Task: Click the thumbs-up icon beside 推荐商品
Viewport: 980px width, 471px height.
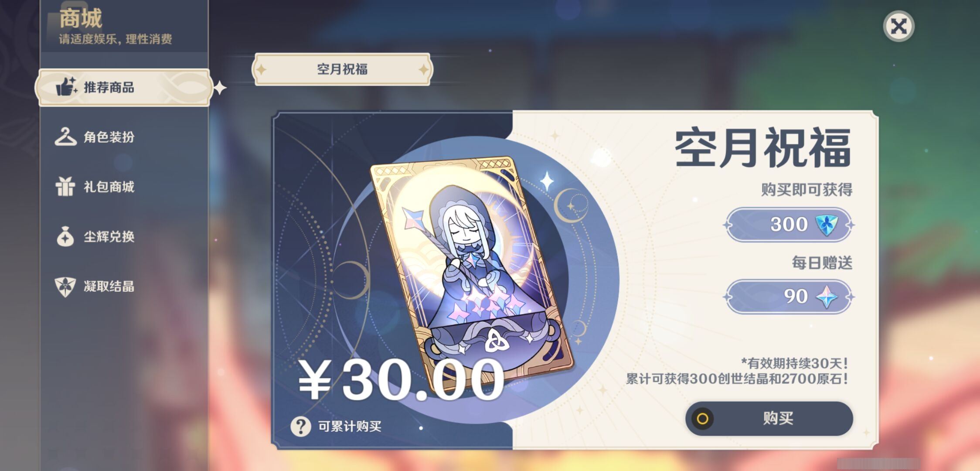Action: click(66, 86)
